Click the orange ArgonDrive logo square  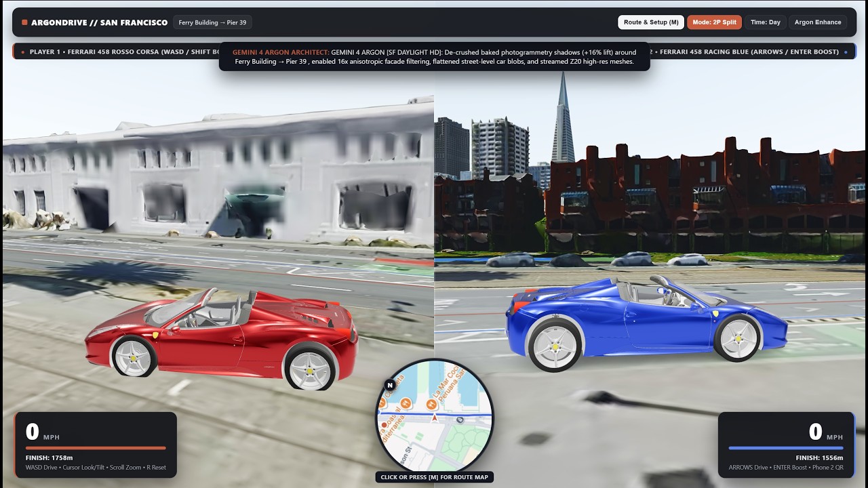tap(24, 22)
